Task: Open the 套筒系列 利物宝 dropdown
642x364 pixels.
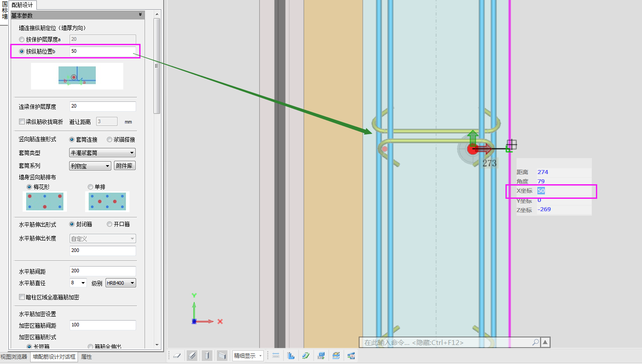Action: click(90, 166)
